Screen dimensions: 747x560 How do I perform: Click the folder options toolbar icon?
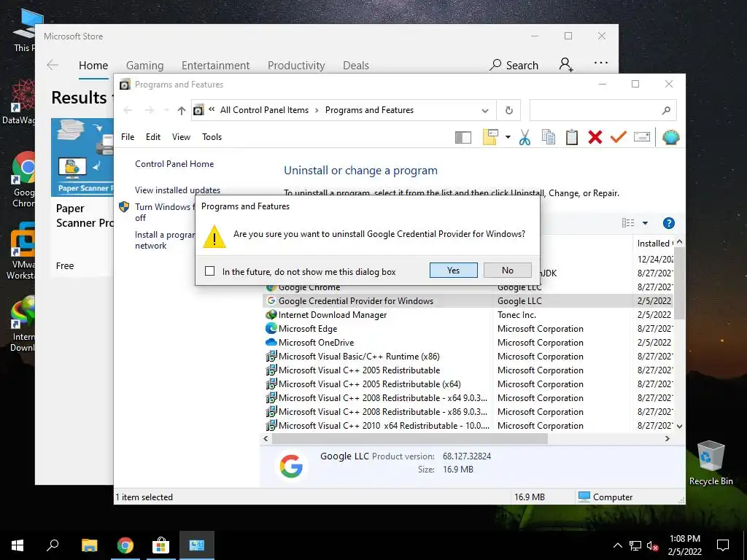click(490, 137)
